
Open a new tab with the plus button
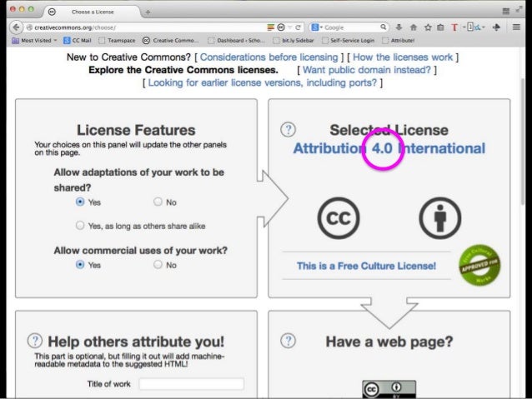148,12
